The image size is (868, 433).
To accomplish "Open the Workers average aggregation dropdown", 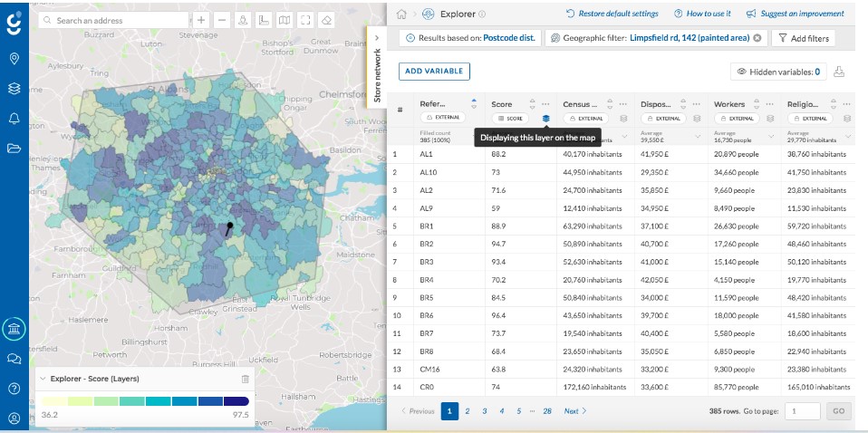I will coord(771,136).
